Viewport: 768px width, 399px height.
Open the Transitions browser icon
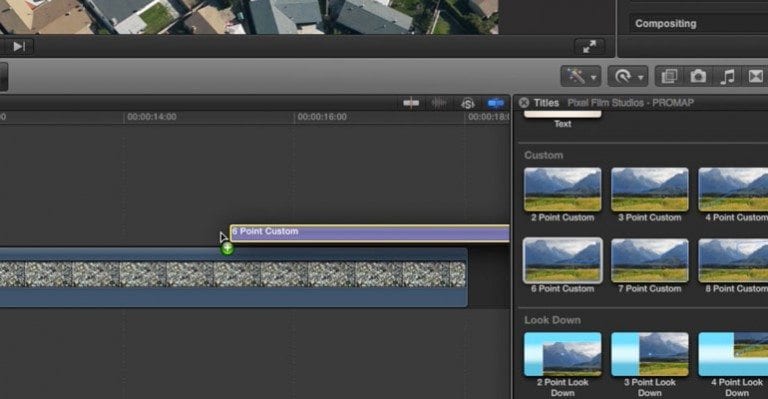pyautogui.click(x=756, y=76)
